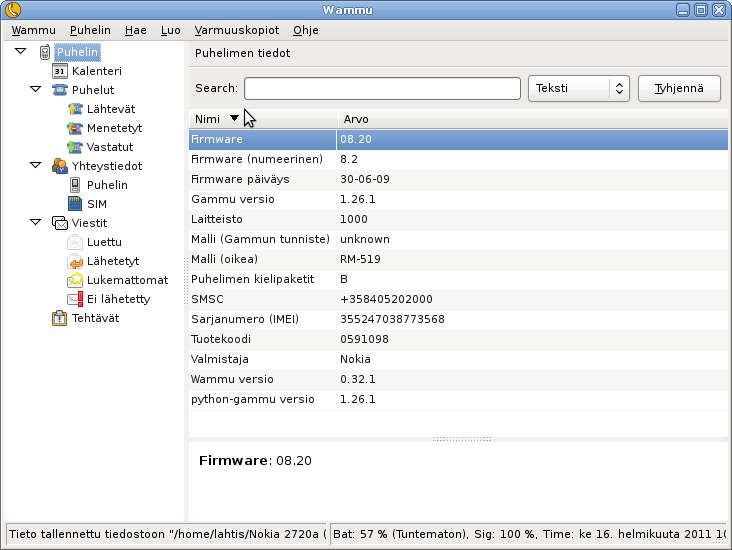Open the Teksti search type dropdown
The height and width of the screenshot is (550, 732).
[x=577, y=88]
